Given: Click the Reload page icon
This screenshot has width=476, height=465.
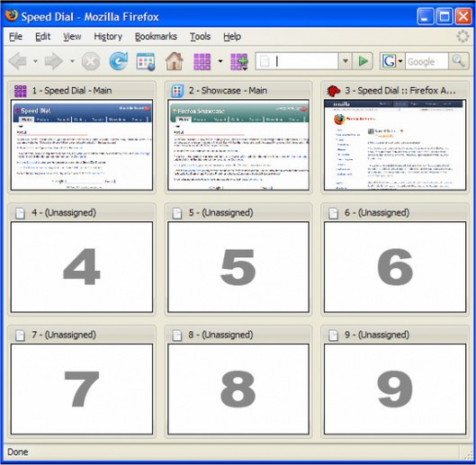Looking at the screenshot, I should (119, 61).
